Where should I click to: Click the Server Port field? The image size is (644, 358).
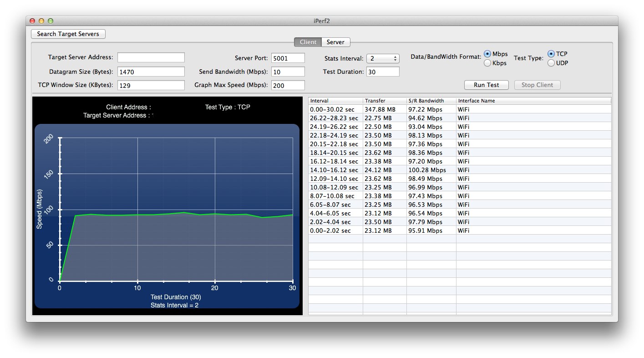point(288,58)
